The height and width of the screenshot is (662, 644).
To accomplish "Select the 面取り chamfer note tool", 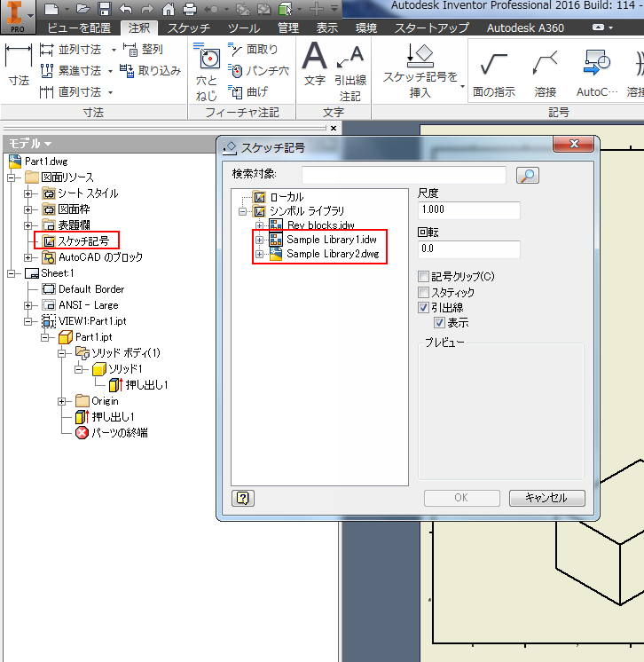I will click(253, 50).
